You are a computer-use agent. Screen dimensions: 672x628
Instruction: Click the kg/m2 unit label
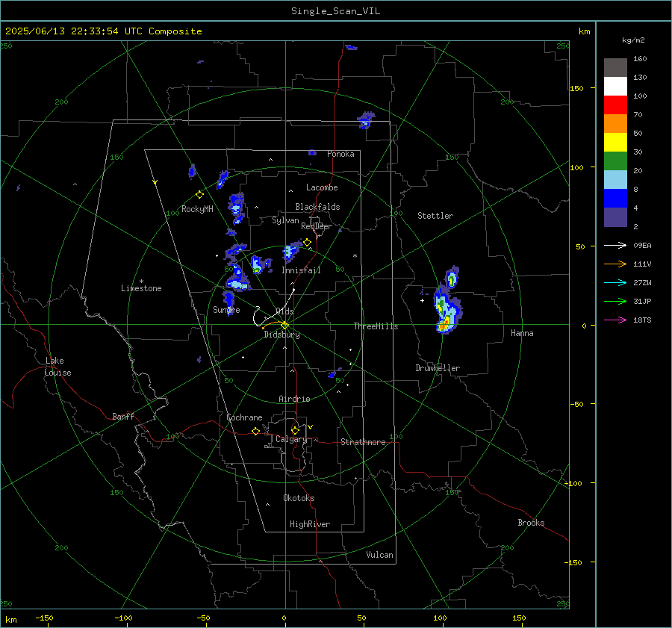click(x=633, y=40)
